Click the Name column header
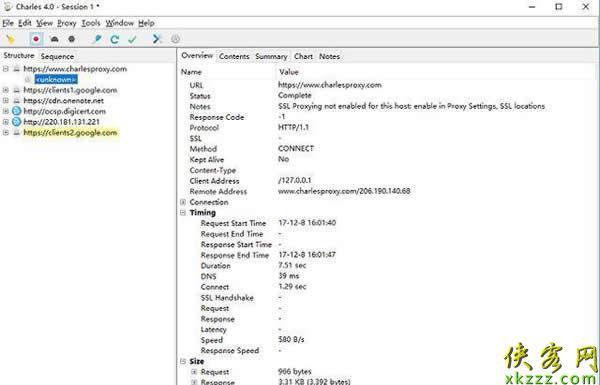The image size is (600, 385). coord(191,72)
